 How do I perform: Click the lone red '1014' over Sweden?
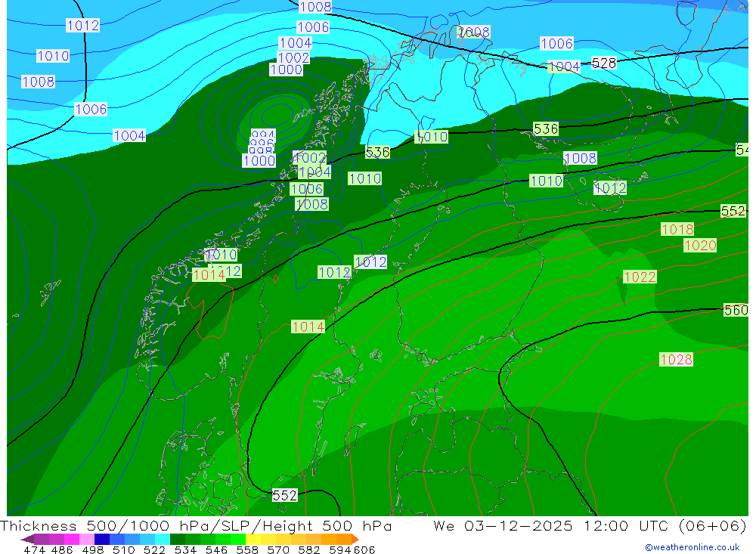point(308,327)
